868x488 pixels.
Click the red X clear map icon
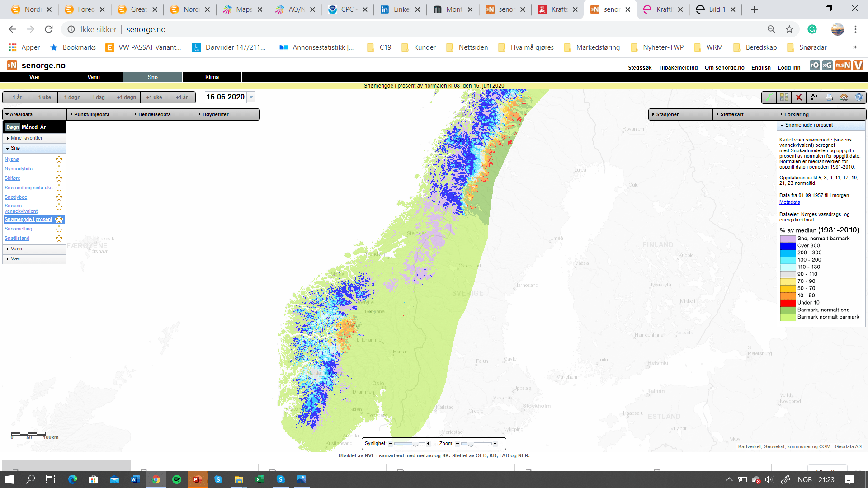point(799,97)
